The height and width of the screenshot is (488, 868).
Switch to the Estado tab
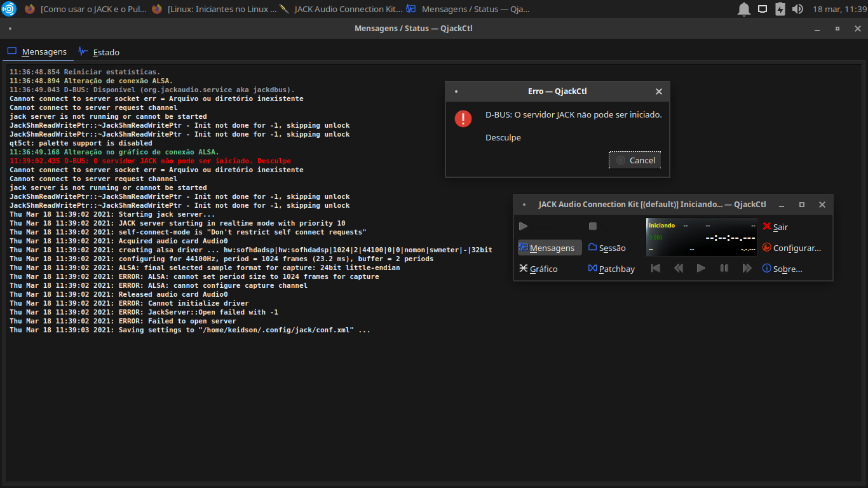coord(98,52)
